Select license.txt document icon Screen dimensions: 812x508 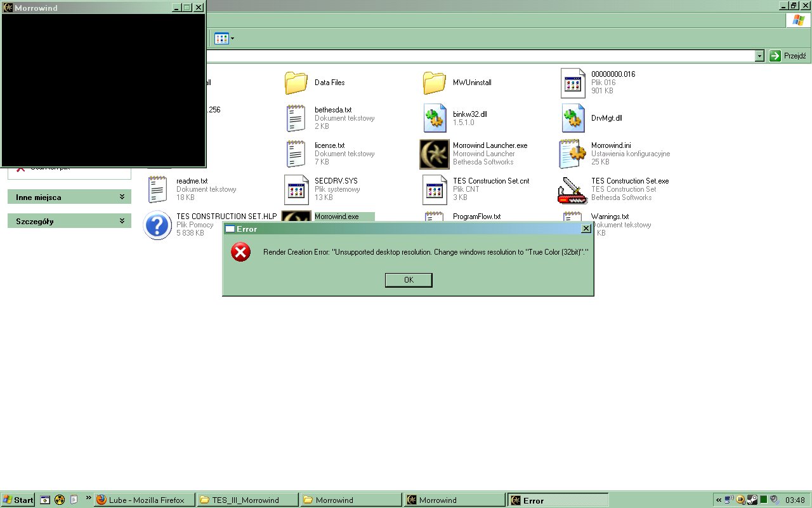(x=296, y=154)
